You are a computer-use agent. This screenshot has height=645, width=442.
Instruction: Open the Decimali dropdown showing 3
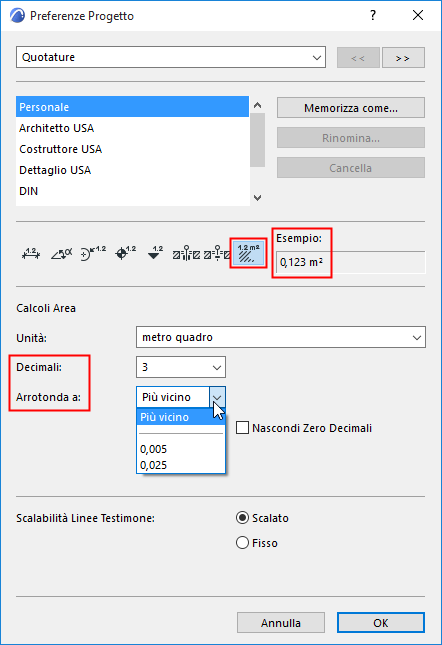(x=181, y=367)
